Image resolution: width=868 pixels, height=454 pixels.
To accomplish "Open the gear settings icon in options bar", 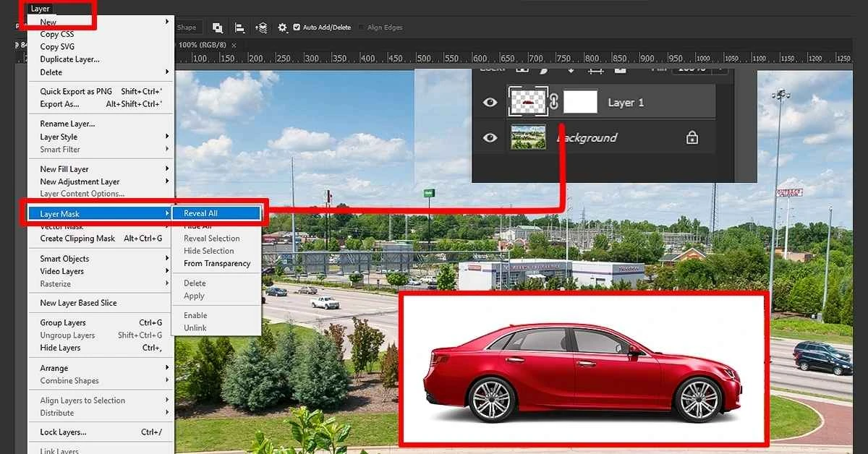I will pyautogui.click(x=282, y=27).
